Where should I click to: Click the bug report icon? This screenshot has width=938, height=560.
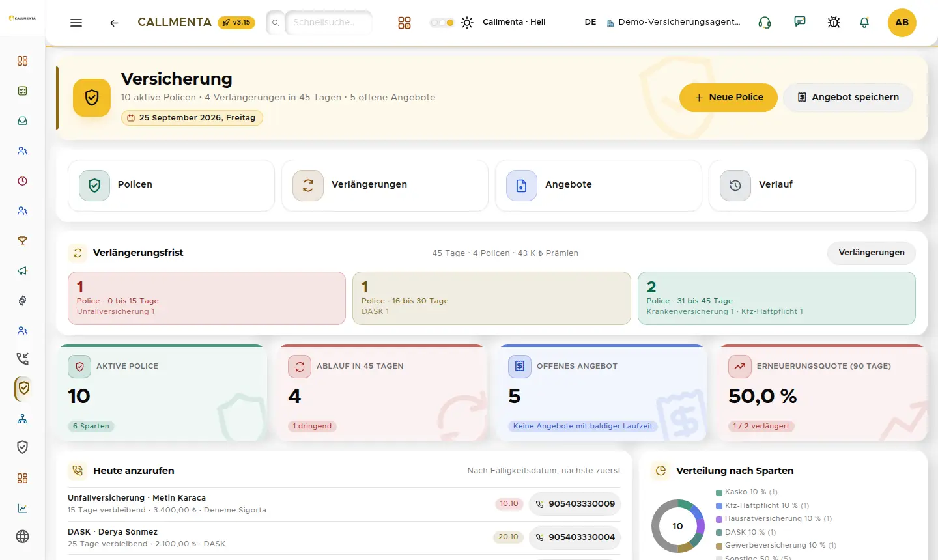point(834,23)
